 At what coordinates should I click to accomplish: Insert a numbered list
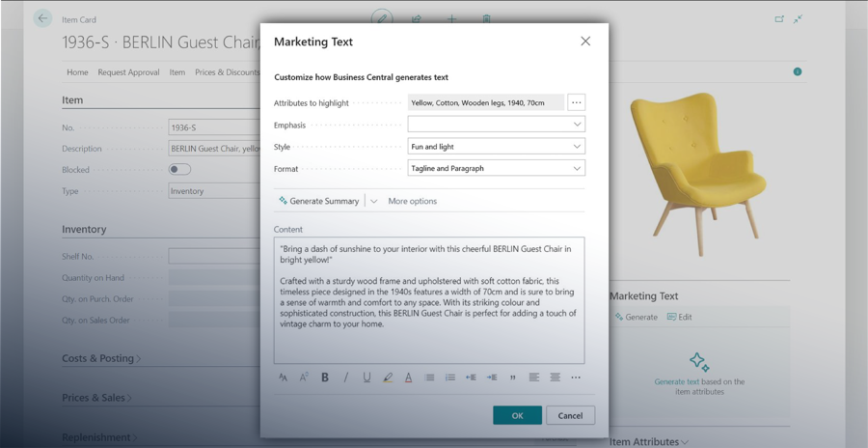(x=450, y=377)
